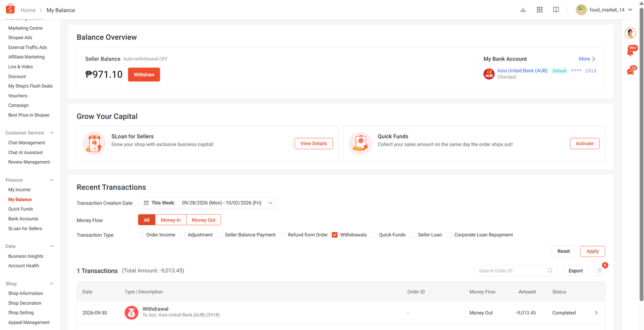The width and height of the screenshot is (644, 330).
Task: Click View Details for SLoan
Action: click(314, 144)
